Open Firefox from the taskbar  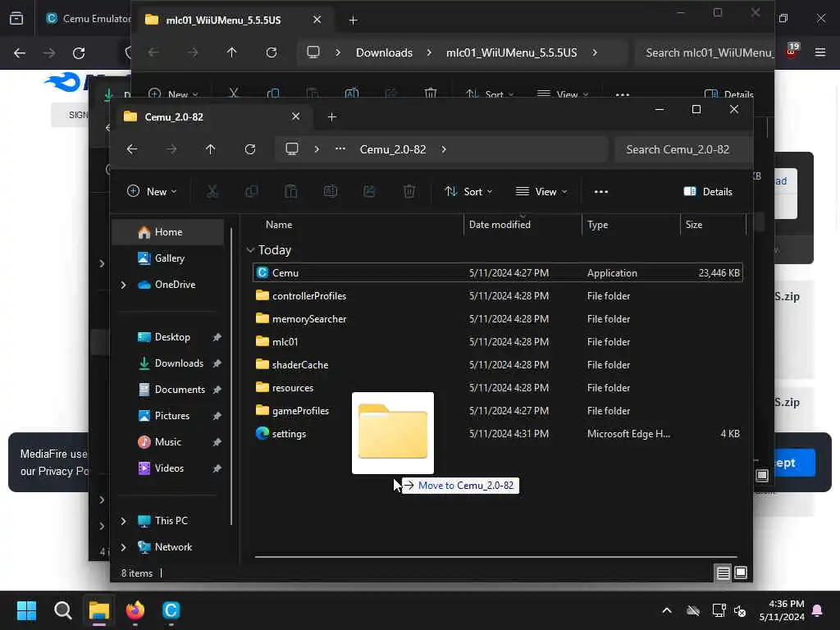click(x=135, y=610)
